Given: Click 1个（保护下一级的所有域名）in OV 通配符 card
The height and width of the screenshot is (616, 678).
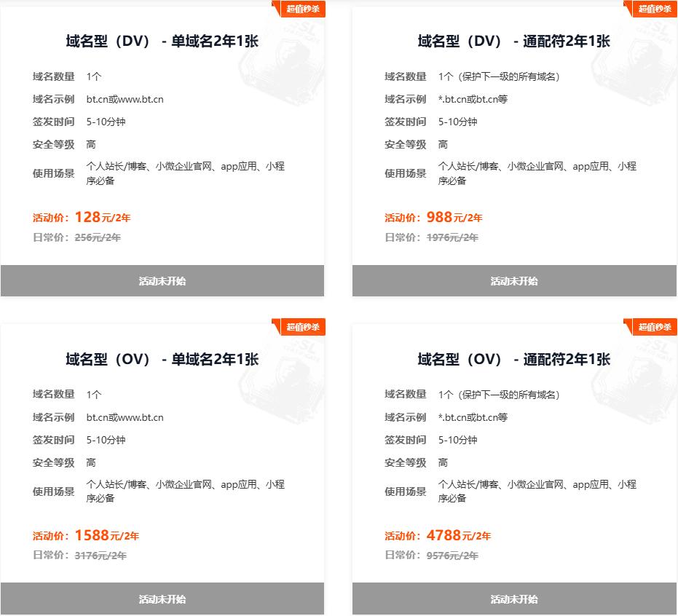Looking at the screenshot, I should [x=499, y=395].
